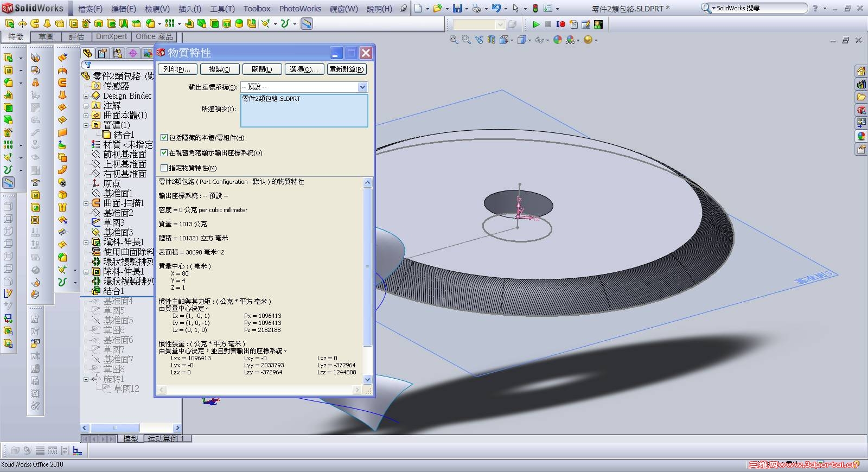Image resolution: width=868 pixels, height=472 pixels.
Task: Enable the 指定物質特性 checkbox
Action: [x=164, y=168]
